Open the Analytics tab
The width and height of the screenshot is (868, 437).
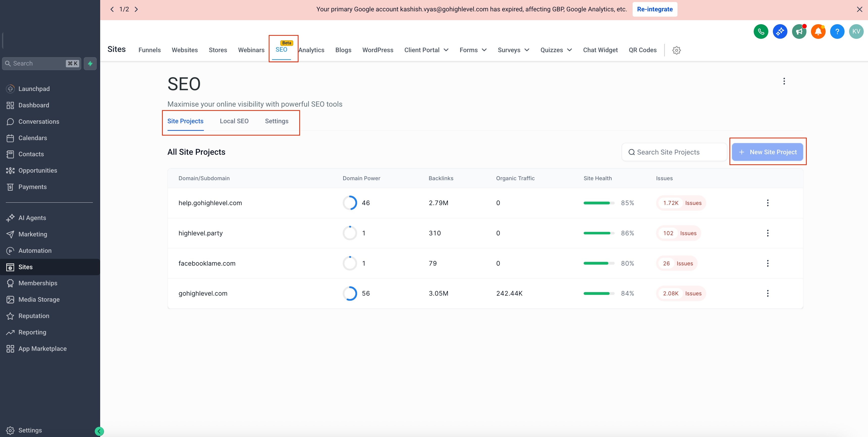(311, 50)
